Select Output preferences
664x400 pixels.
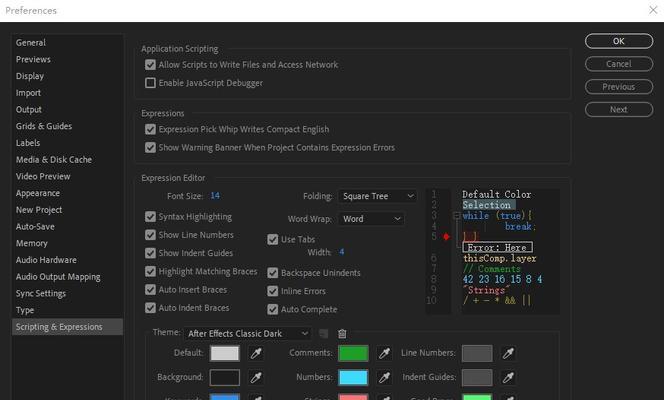(x=29, y=110)
